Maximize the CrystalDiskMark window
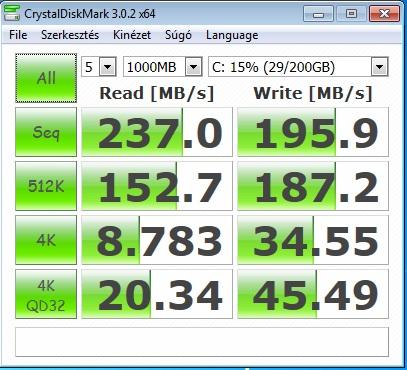The image size is (407, 370). click(351, 14)
